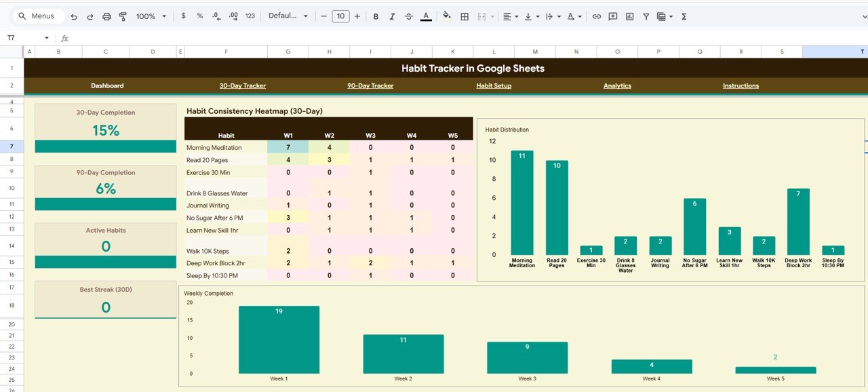Toggle bold formatting
The image size is (868, 392).
[x=376, y=16]
